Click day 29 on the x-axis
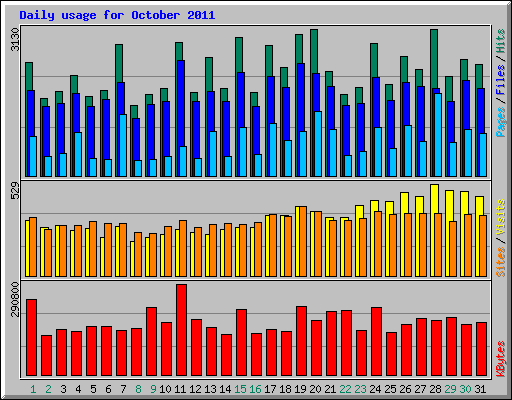Image resolution: width=512 pixels, height=400 pixels. click(450, 389)
